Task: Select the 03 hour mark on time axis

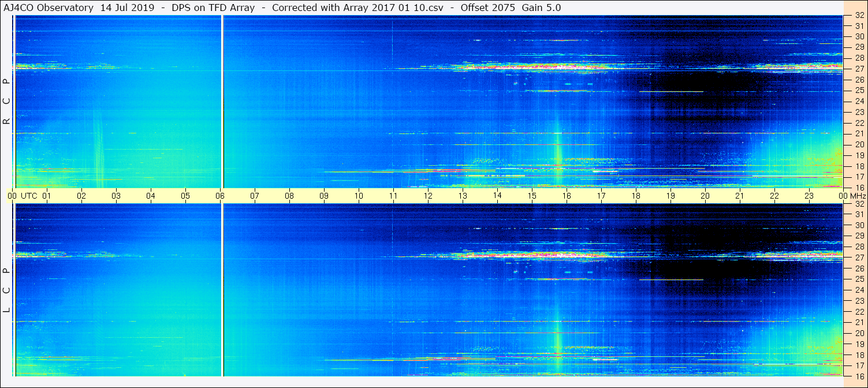Action: [x=116, y=196]
